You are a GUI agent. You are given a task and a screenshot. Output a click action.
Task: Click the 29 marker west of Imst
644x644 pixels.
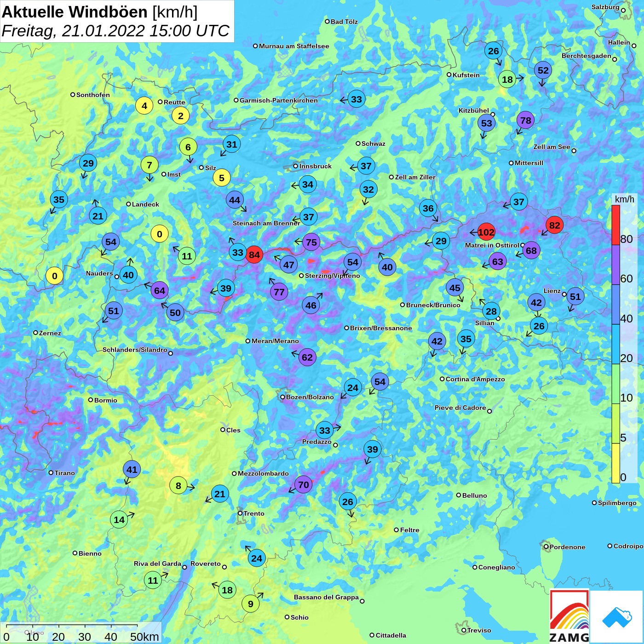pyautogui.click(x=88, y=163)
